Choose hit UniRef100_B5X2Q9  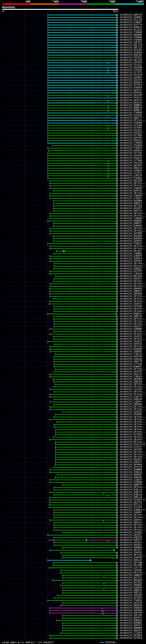tap(131, 180)
